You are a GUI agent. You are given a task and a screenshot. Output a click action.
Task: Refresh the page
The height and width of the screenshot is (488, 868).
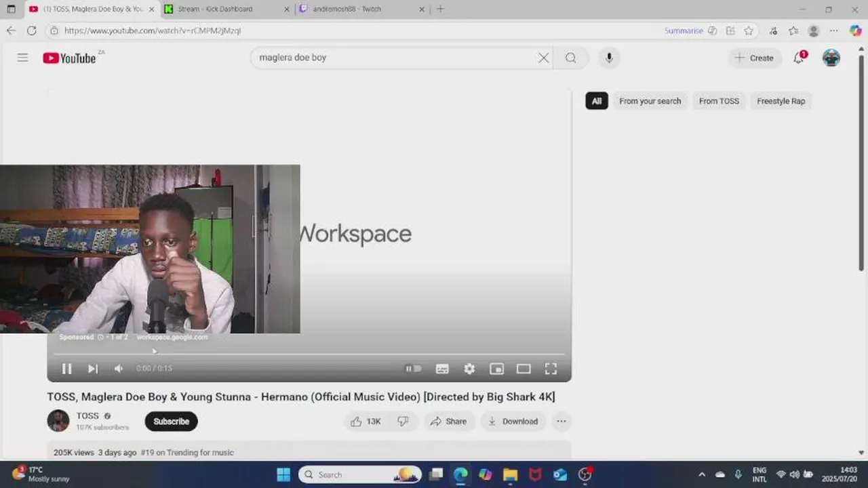[x=31, y=30]
